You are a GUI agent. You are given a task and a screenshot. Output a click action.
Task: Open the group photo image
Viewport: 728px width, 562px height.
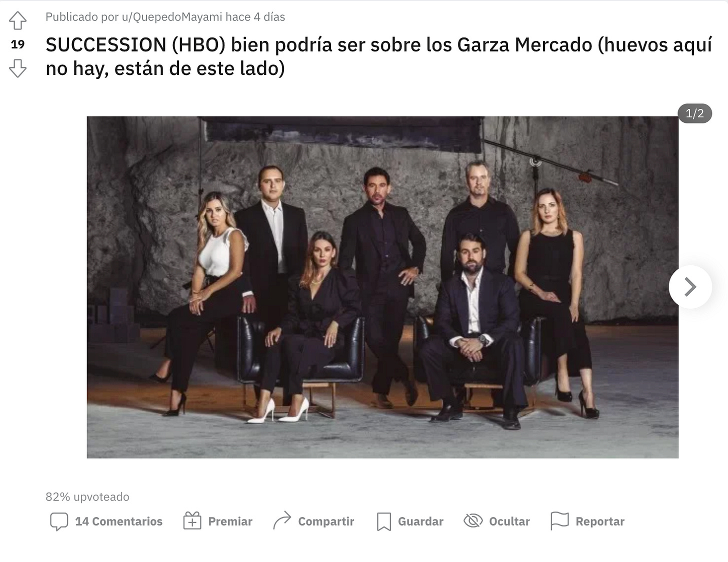(x=382, y=287)
